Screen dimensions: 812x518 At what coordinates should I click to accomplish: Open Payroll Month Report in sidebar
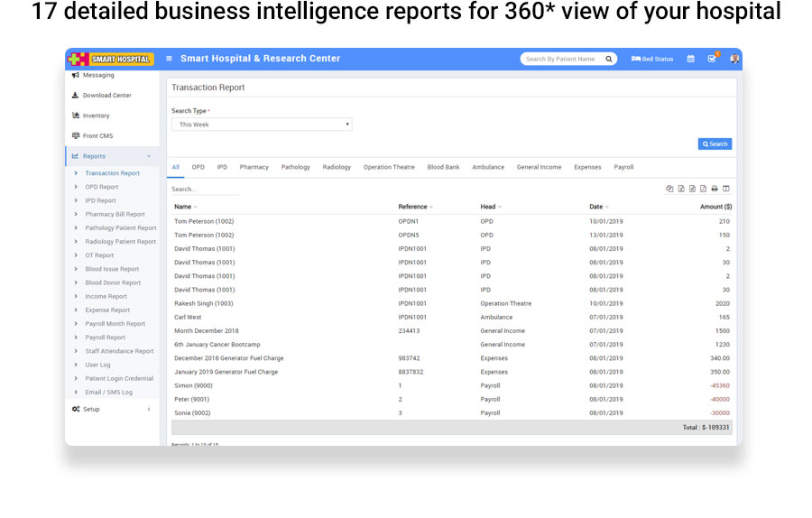coord(115,324)
